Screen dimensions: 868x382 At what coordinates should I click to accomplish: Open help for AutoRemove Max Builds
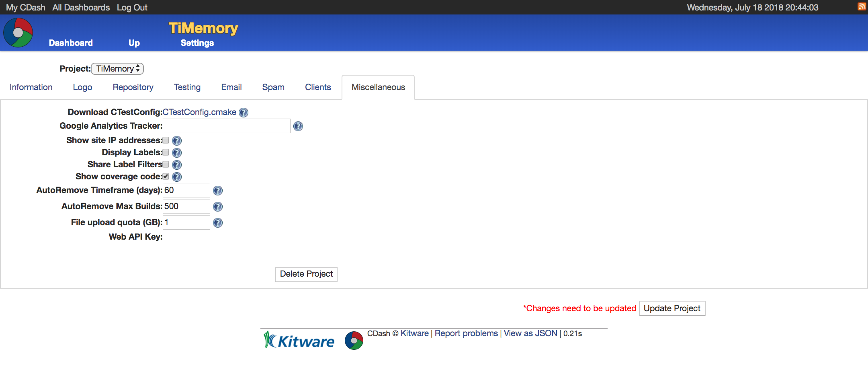(x=217, y=207)
